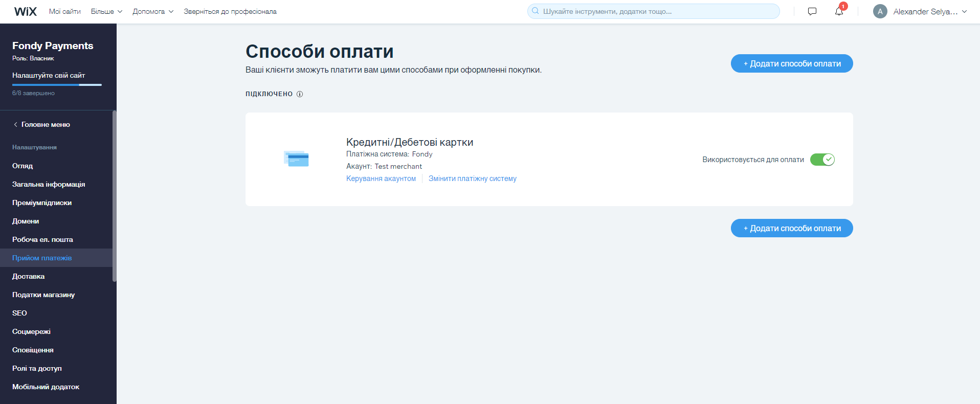Click the info icon next to ПІДКЛЮЧЕНО
The width and height of the screenshot is (980, 404).
tap(300, 94)
